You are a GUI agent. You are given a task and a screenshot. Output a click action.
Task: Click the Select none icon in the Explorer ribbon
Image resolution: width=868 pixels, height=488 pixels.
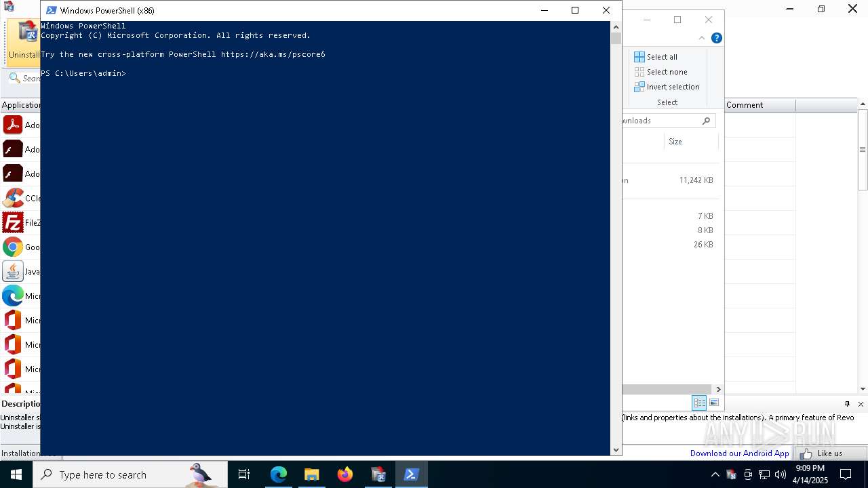coord(639,72)
